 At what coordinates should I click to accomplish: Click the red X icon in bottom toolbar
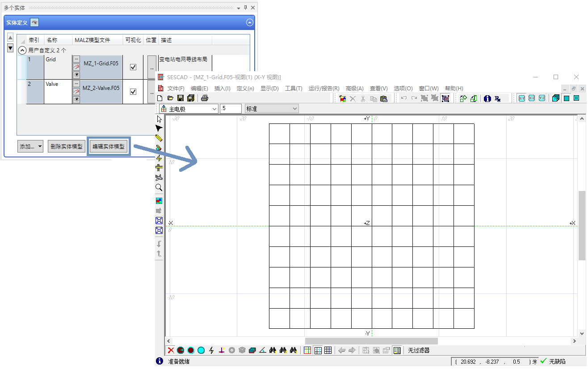[171, 350]
